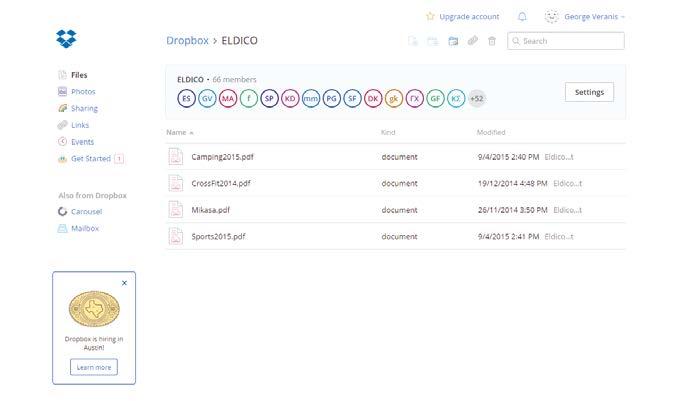Click George Veranis profile avatar

click(x=551, y=17)
